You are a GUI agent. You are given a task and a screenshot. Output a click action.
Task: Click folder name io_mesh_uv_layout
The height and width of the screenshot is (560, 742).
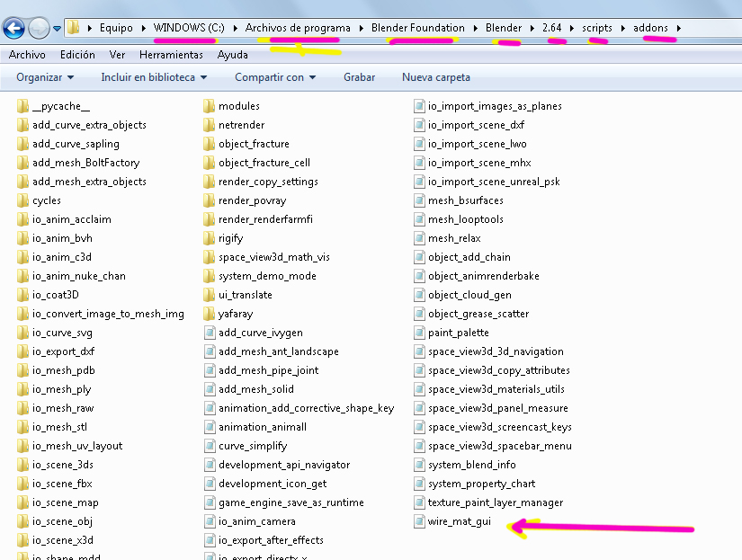77,446
